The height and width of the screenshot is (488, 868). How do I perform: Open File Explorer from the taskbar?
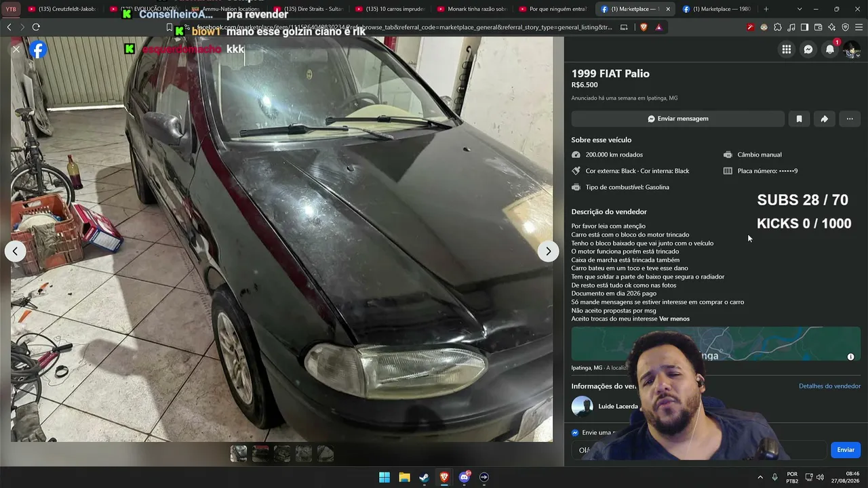point(404,477)
